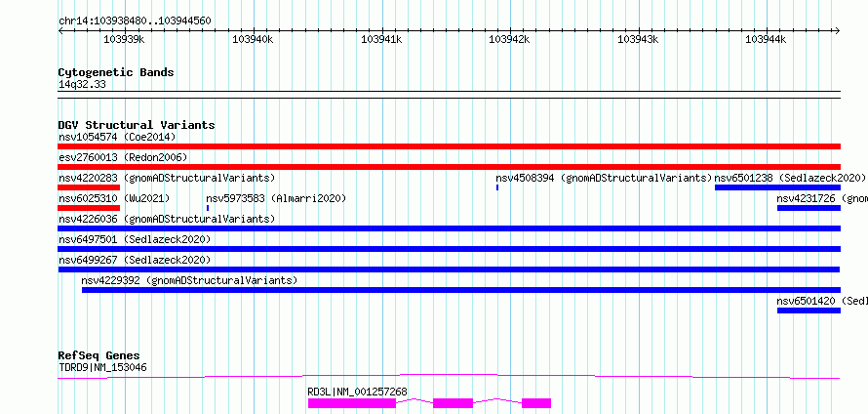The height and width of the screenshot is (414, 868).
Task: Click the blue bar under nsv6497501
Action: (449, 249)
